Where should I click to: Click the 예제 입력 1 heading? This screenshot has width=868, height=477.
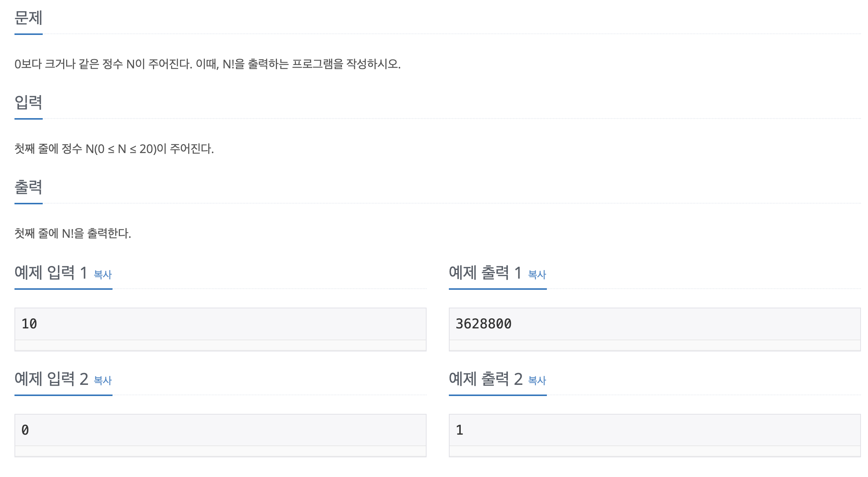point(51,273)
